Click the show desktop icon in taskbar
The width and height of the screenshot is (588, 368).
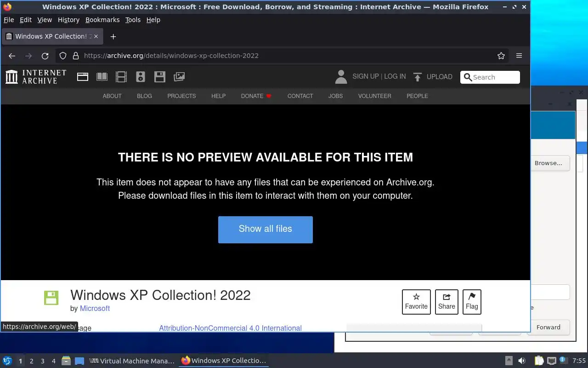[x=79, y=361]
